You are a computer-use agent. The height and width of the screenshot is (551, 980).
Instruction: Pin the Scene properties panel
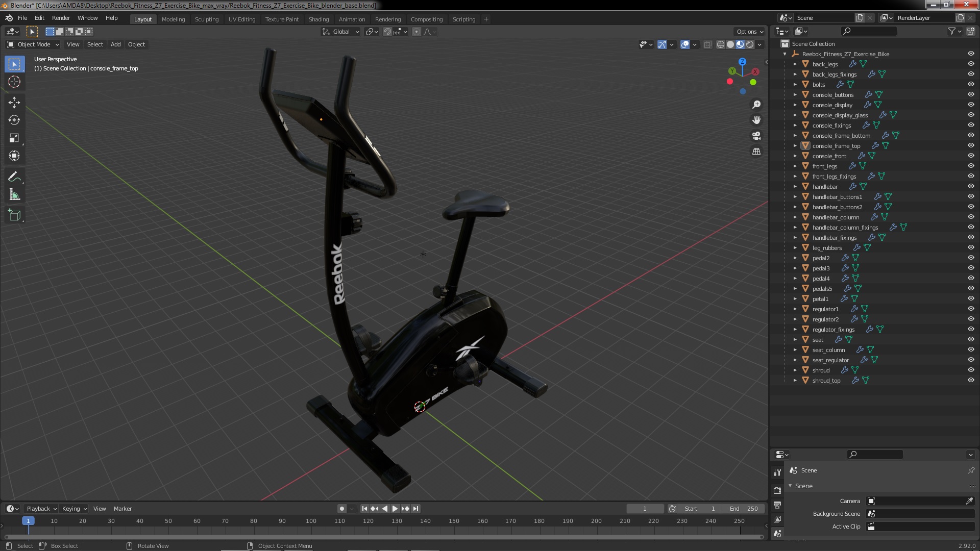pyautogui.click(x=971, y=470)
